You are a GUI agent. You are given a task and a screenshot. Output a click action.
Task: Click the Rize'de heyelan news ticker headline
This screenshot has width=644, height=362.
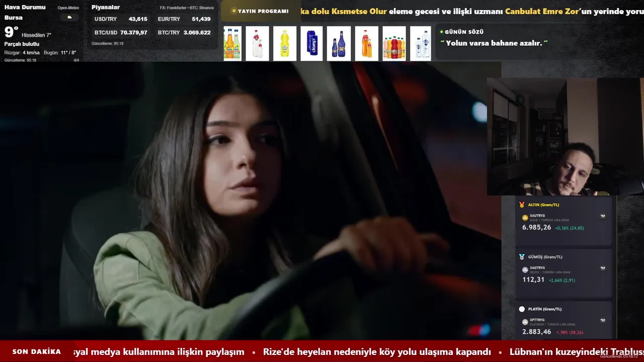(x=377, y=352)
